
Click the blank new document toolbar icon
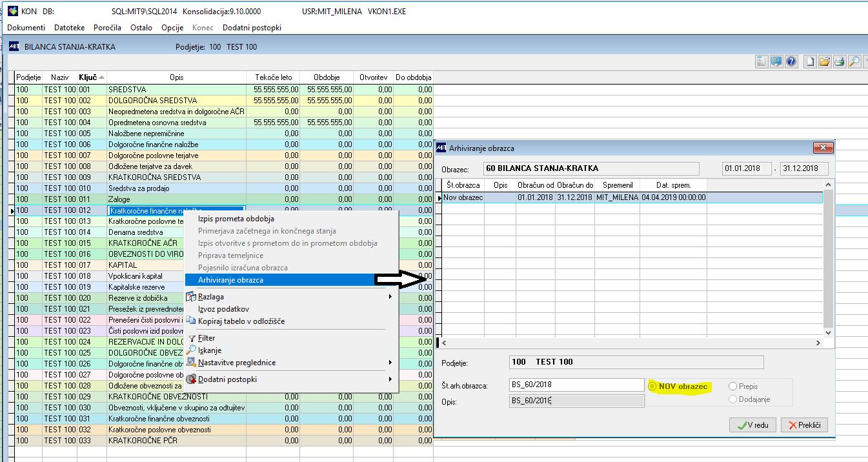pos(811,62)
